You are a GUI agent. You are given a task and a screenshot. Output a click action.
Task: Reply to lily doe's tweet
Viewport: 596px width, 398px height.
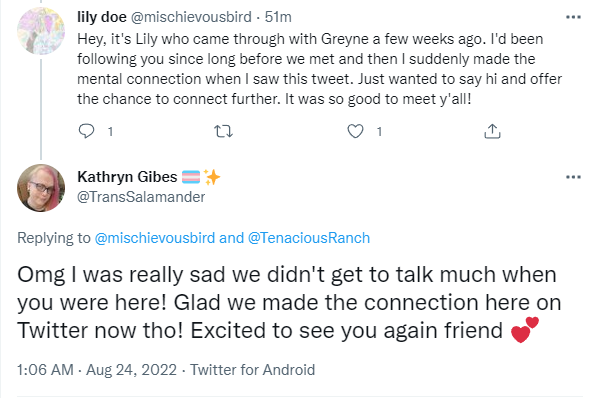tap(86, 131)
